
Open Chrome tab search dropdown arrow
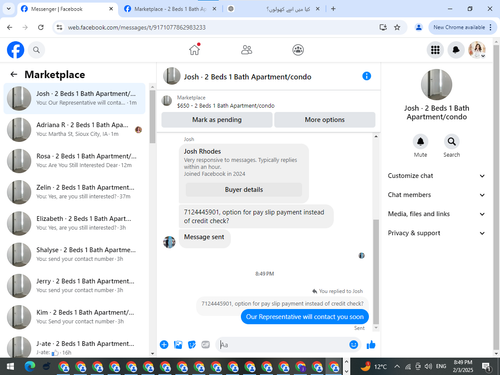9,9
